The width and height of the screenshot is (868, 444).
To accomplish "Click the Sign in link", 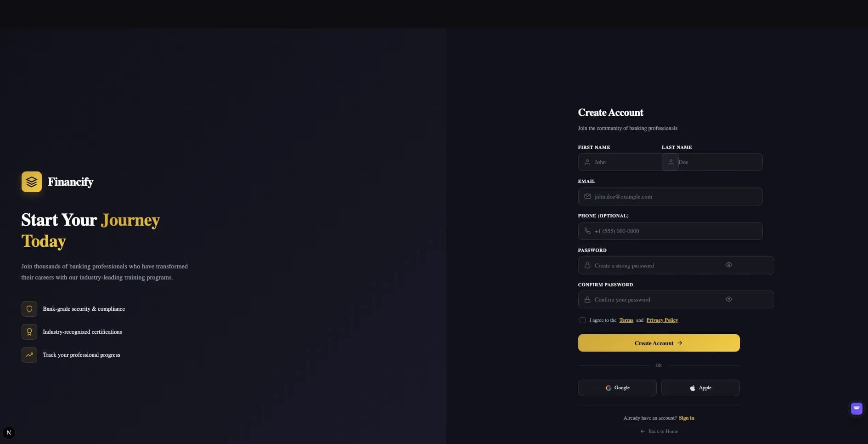I will pos(686,418).
